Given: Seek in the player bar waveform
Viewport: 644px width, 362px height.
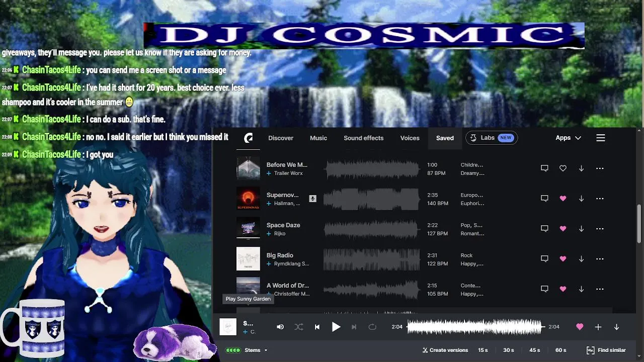Looking at the screenshot, I should tap(474, 327).
